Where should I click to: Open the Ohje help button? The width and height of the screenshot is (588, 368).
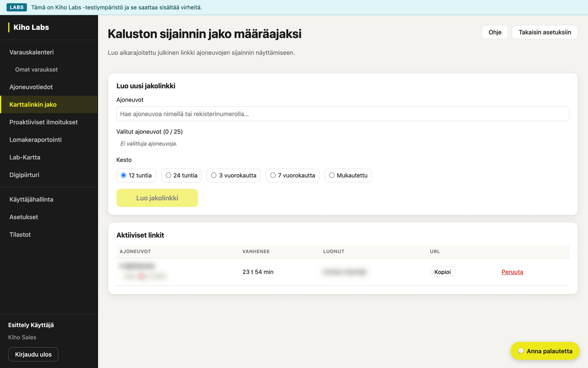coord(495,32)
